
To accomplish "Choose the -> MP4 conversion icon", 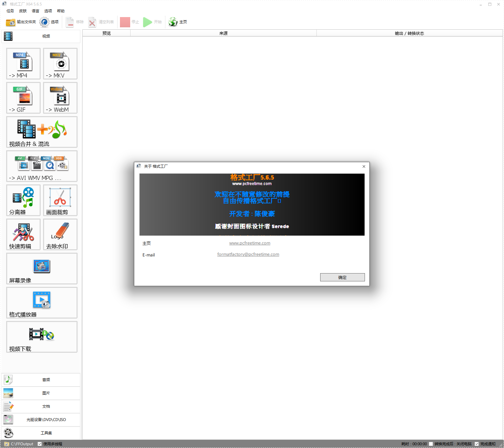I will pos(23,64).
